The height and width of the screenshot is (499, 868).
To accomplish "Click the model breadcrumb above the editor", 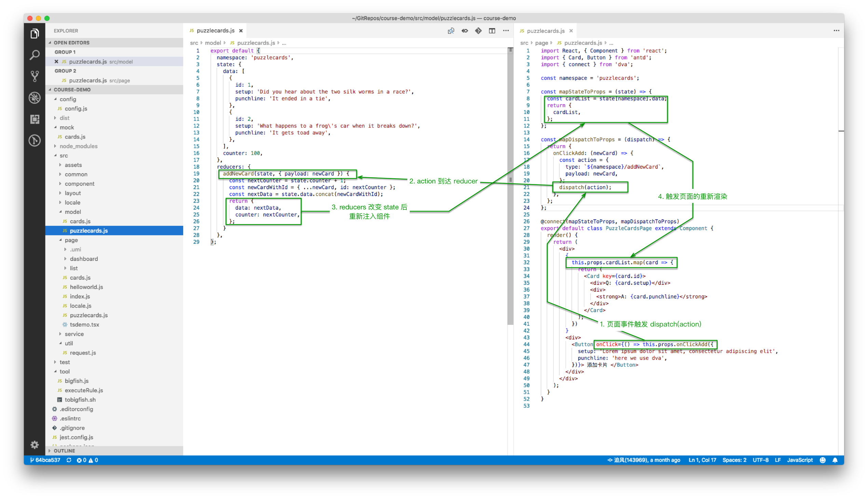I will tap(213, 42).
